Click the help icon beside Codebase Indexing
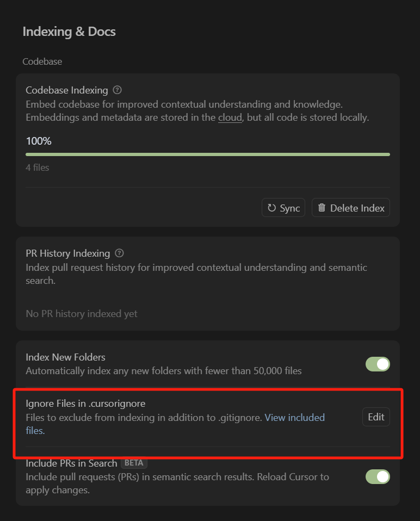Viewport: 420px width, 521px height. click(117, 90)
